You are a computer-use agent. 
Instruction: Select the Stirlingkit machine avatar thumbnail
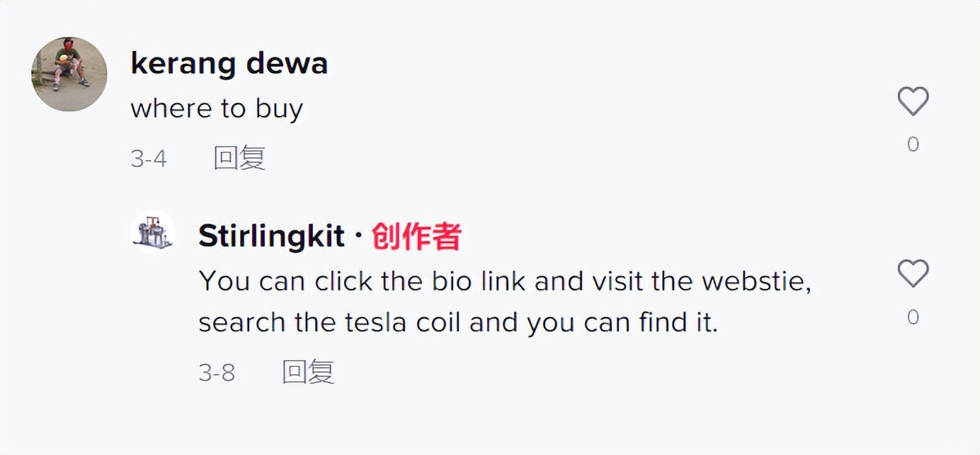pos(153,231)
